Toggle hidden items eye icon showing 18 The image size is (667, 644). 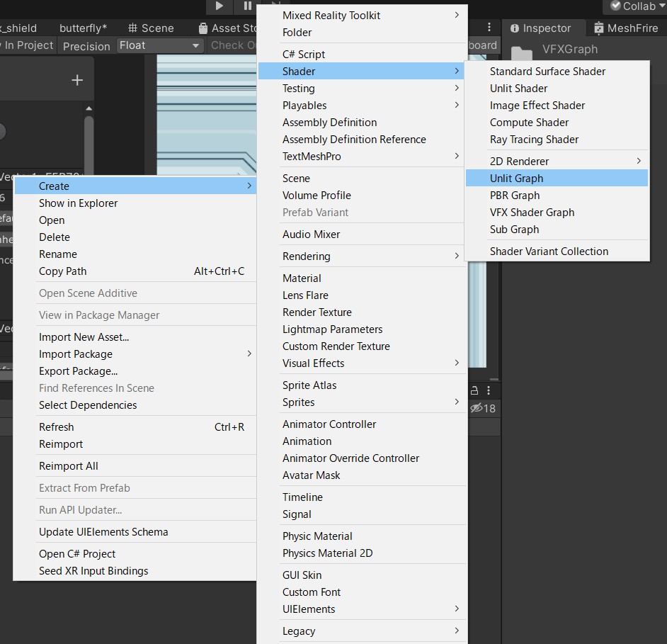tap(483, 408)
